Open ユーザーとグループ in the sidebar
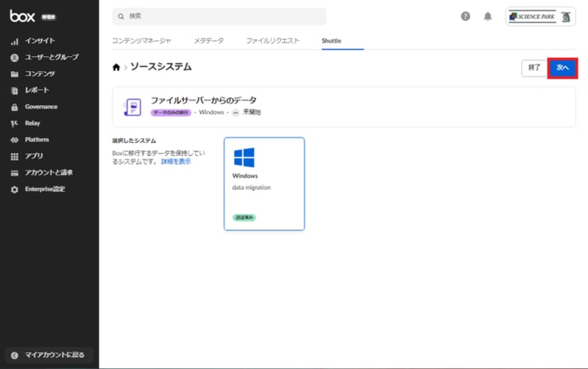 [51, 57]
